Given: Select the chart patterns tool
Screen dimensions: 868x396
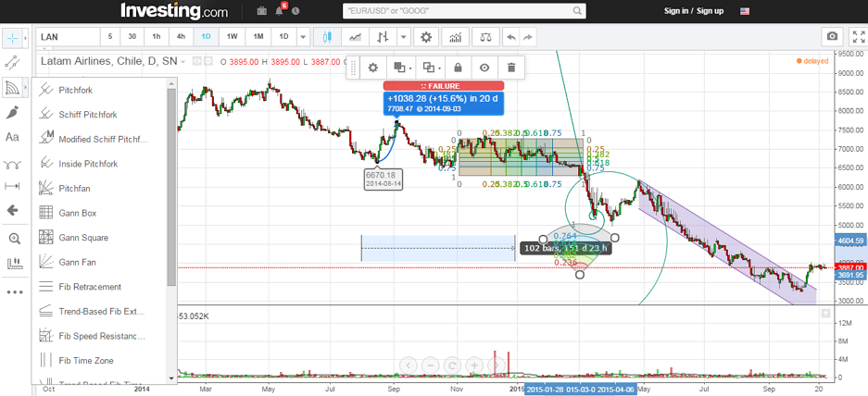Looking at the screenshot, I should pyautogui.click(x=12, y=163).
